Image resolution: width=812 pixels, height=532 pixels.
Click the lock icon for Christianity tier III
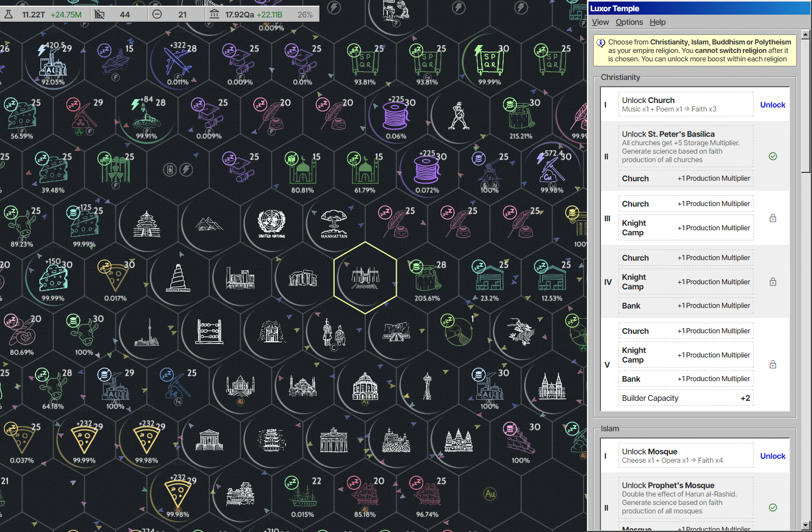(773, 218)
